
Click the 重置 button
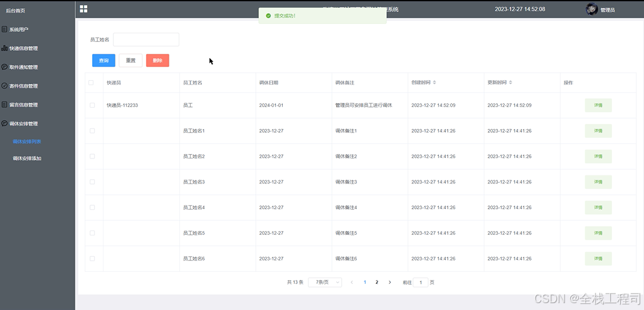pos(130,60)
